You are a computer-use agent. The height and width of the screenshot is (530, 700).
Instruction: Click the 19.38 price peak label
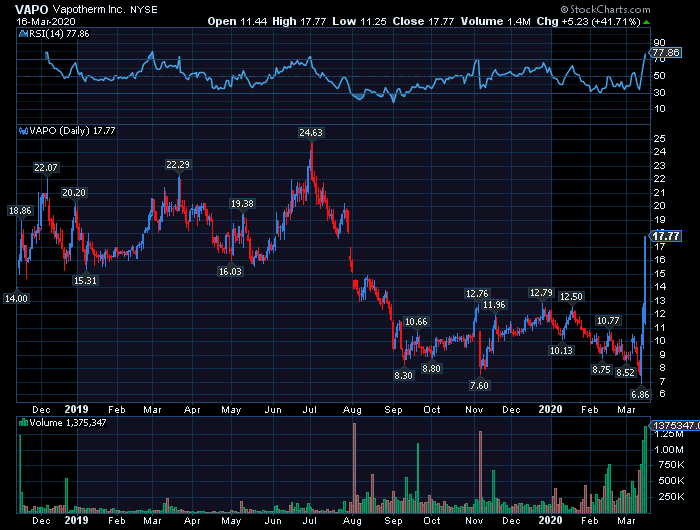point(242,204)
